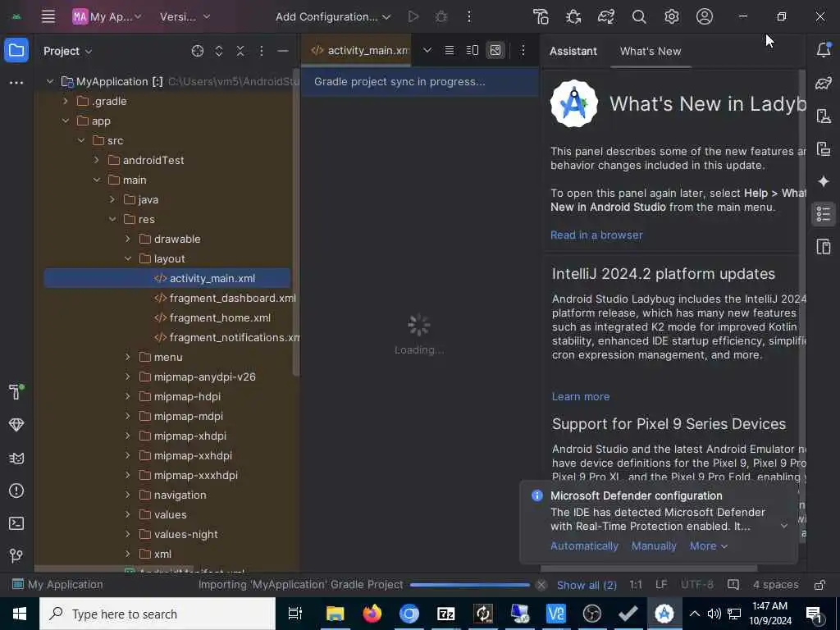Open the main hamburger menu
The image size is (840, 630).
click(x=48, y=16)
